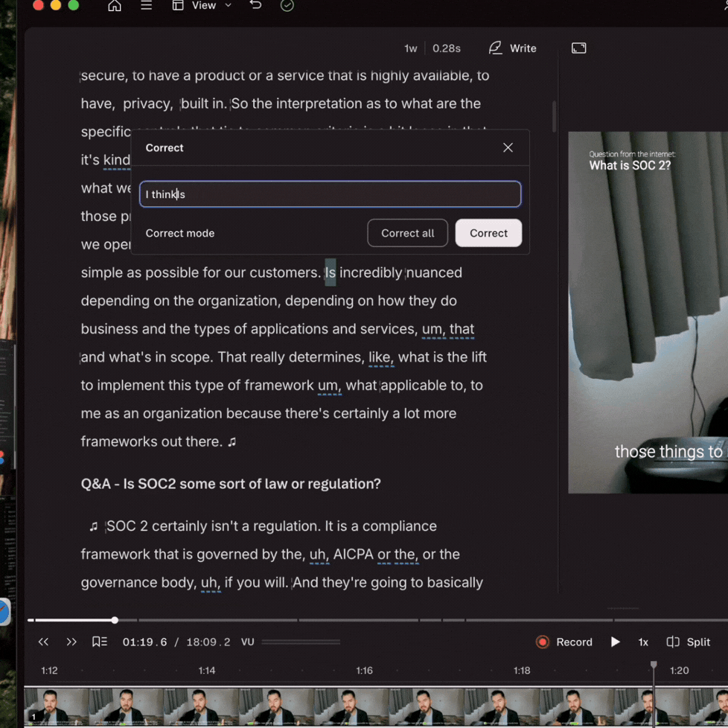Click the music note icon before 'SOC 2 certainly'
Image resolution: width=728 pixels, height=728 pixels.
point(94,526)
